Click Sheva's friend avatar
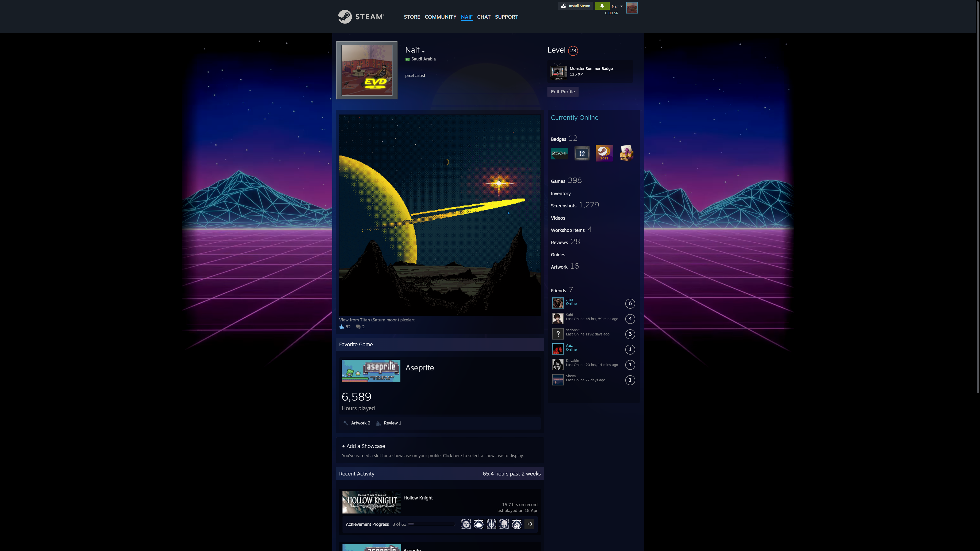 click(558, 380)
